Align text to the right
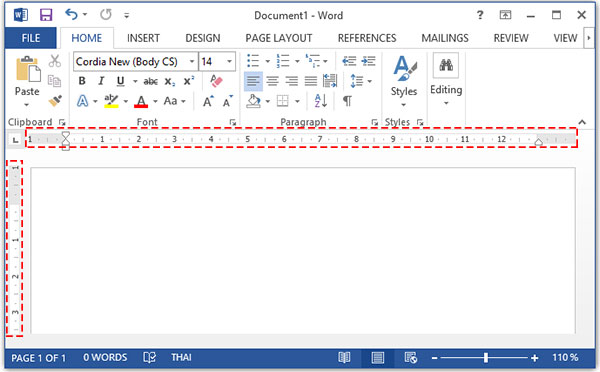This screenshot has width=600, height=372. click(x=292, y=81)
